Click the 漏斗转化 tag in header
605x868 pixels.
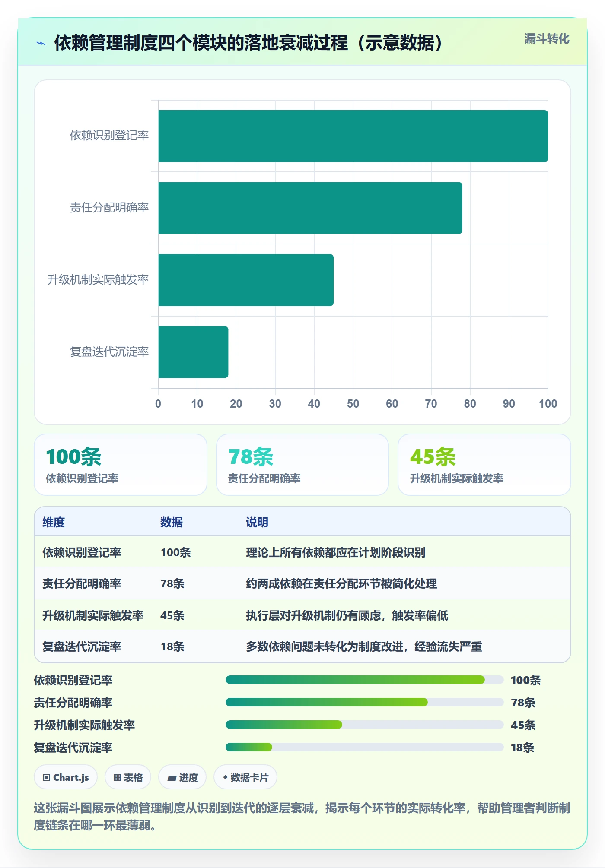click(547, 39)
